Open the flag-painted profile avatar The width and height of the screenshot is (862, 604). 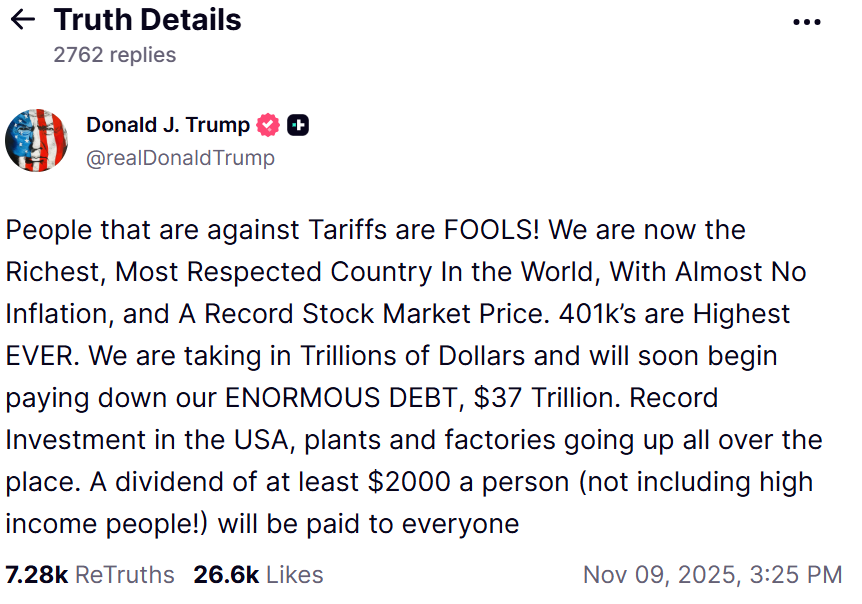37,141
